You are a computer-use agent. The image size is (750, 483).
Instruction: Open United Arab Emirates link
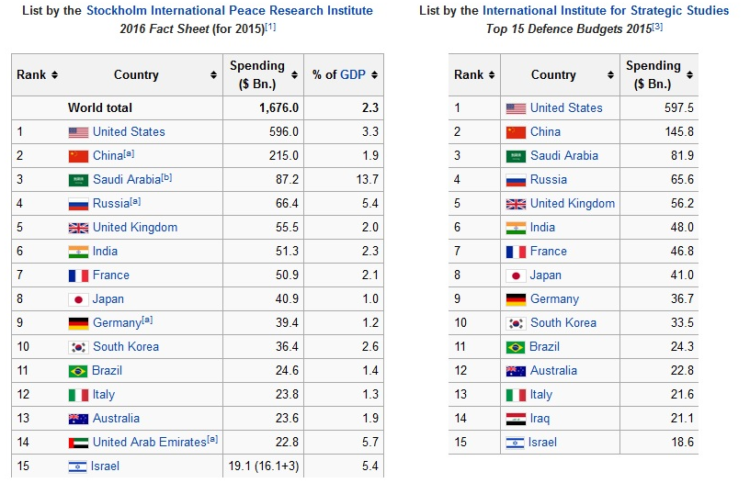[149, 443]
